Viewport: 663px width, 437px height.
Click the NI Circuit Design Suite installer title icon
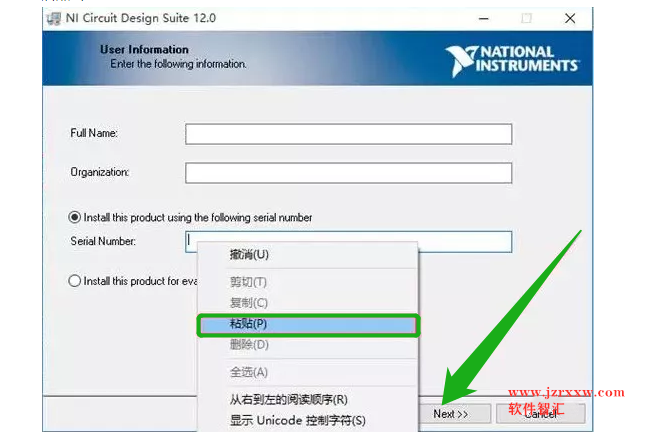(x=54, y=19)
